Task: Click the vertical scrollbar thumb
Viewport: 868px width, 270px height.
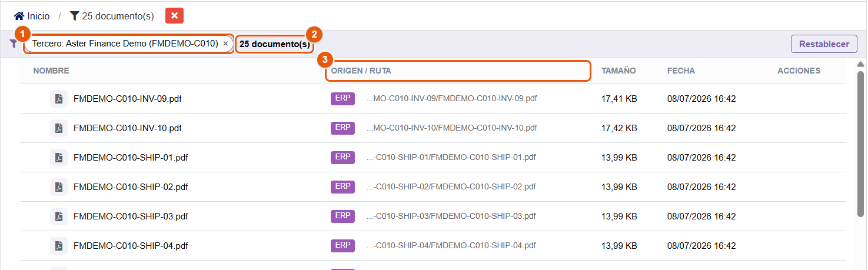Action: (x=860, y=144)
